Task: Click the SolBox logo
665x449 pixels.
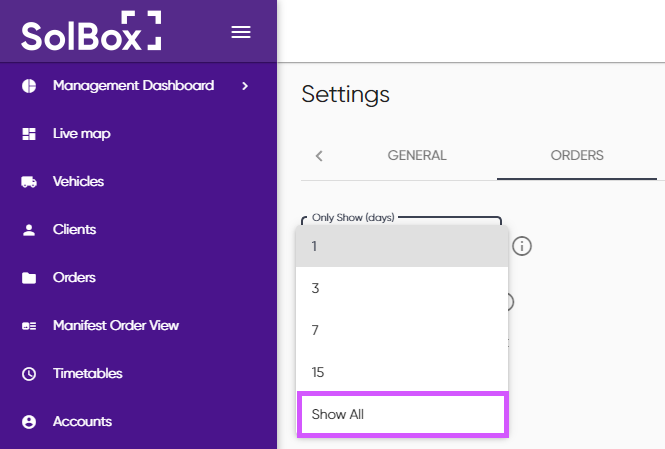Action: point(91,31)
